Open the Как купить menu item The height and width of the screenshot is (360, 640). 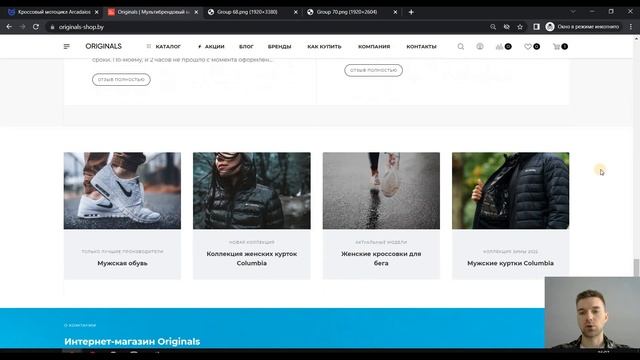324,47
